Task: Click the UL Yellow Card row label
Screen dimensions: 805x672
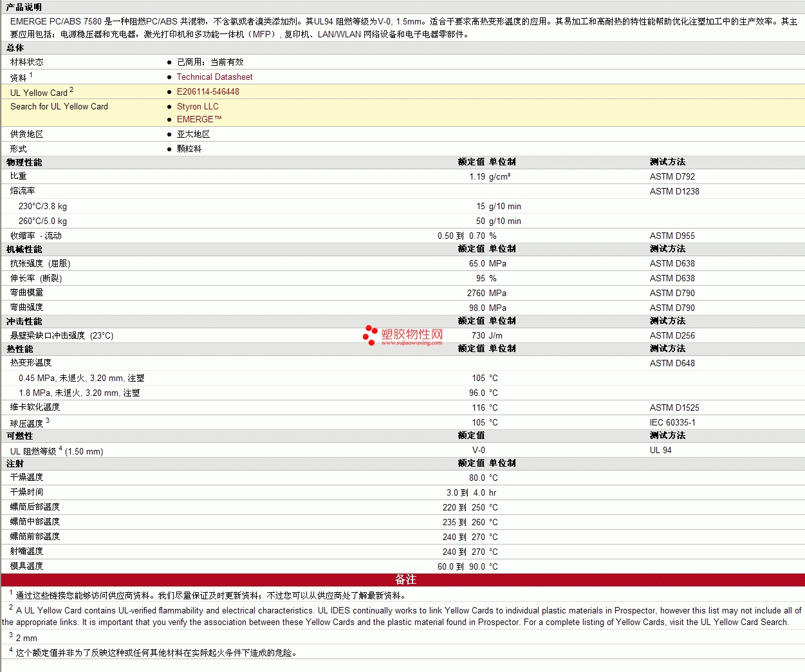Action: pyautogui.click(x=41, y=92)
